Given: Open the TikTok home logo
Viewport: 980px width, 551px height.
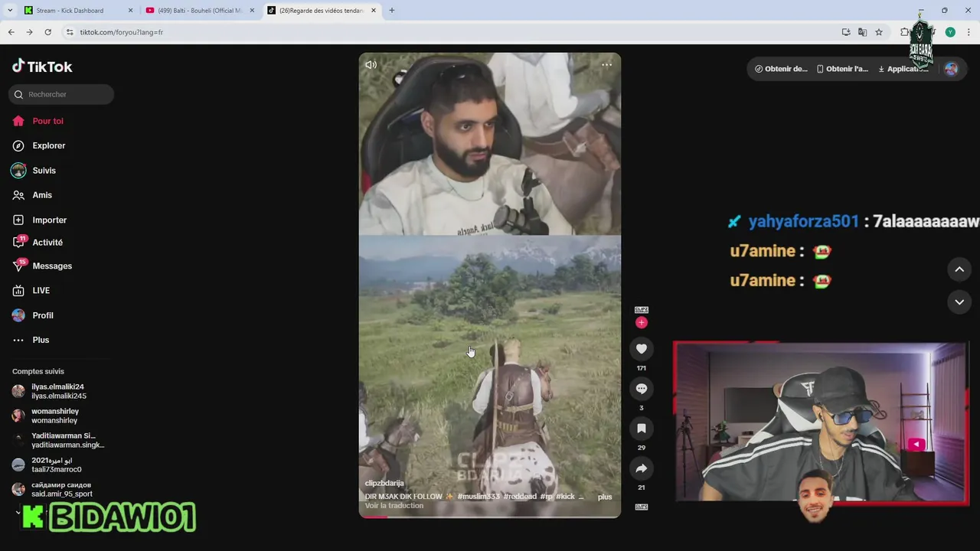Looking at the screenshot, I should (x=42, y=67).
